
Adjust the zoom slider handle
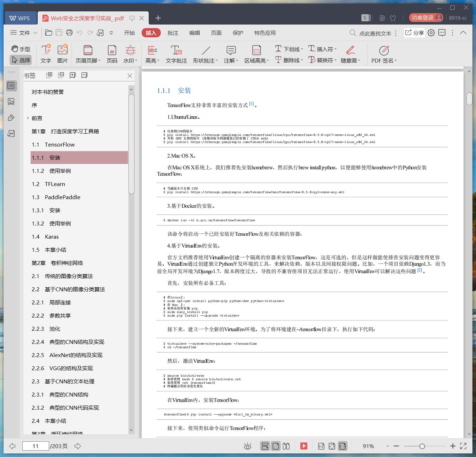422,446
